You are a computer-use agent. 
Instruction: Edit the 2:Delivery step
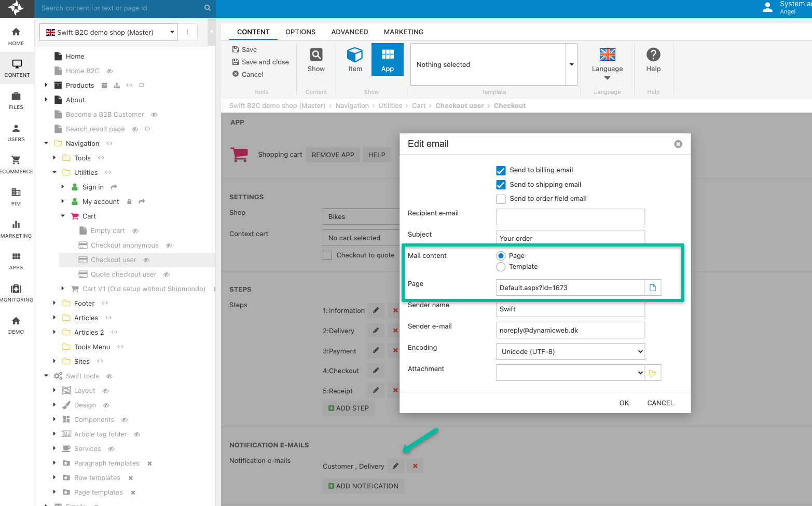(376, 331)
